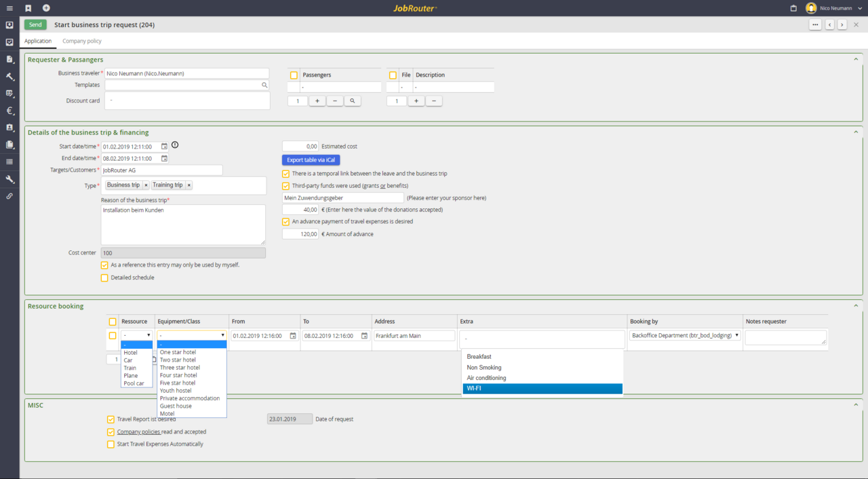Expand the Nico Neumann user menu arrow
This screenshot has width=868, height=479.
(860, 8)
